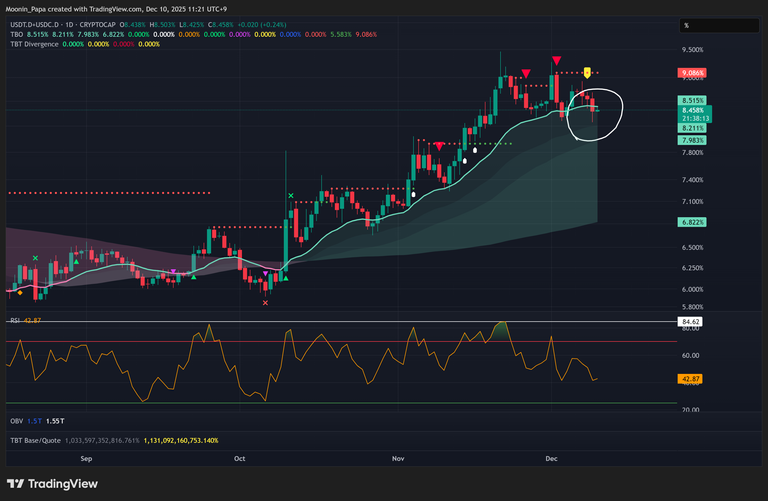Image resolution: width=768 pixels, height=501 pixels.
Task: Open the OBV indicator pane legend
Action: [x=15, y=422]
